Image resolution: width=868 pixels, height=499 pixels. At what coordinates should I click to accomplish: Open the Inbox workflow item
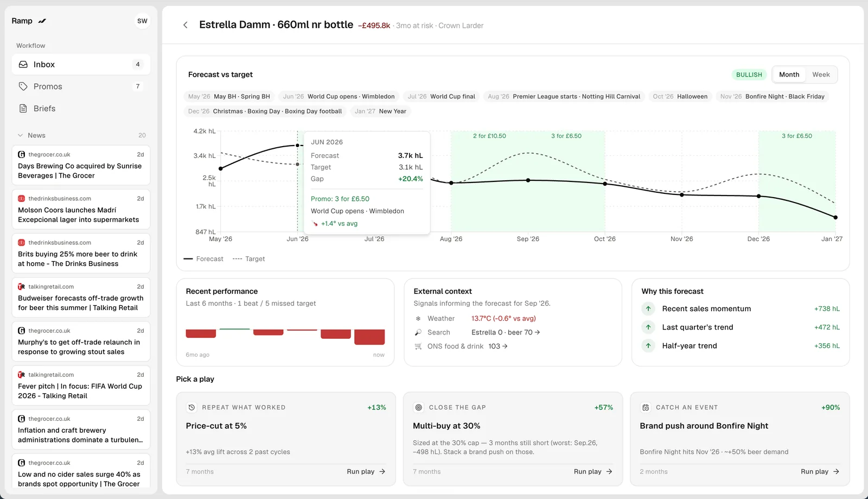point(81,65)
